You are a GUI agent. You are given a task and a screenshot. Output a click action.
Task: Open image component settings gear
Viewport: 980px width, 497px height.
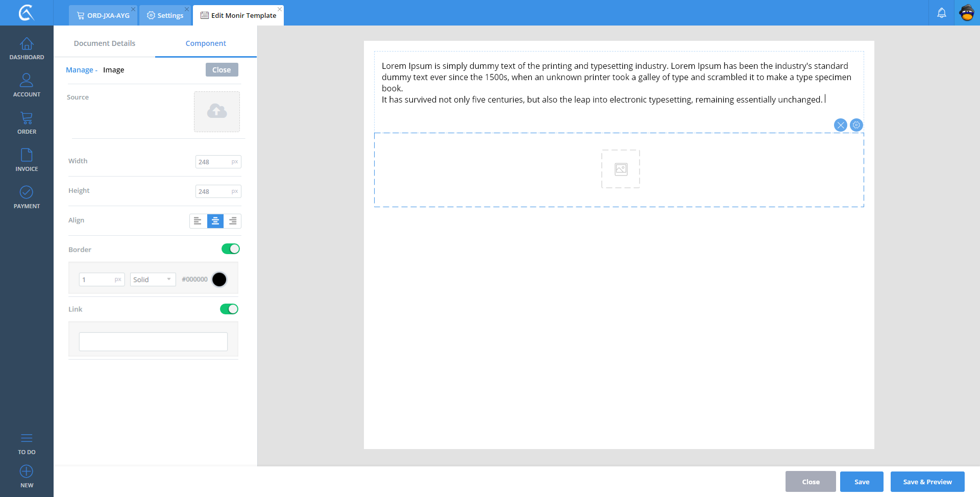coord(856,125)
